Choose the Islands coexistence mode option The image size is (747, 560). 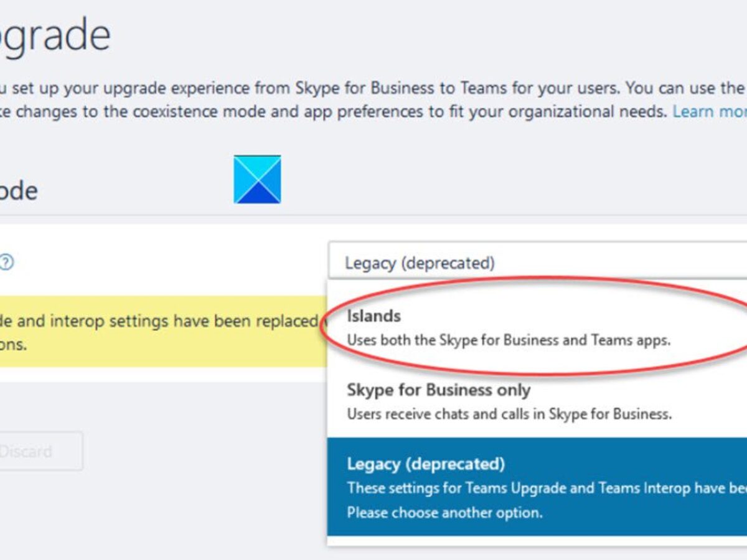[374, 316]
